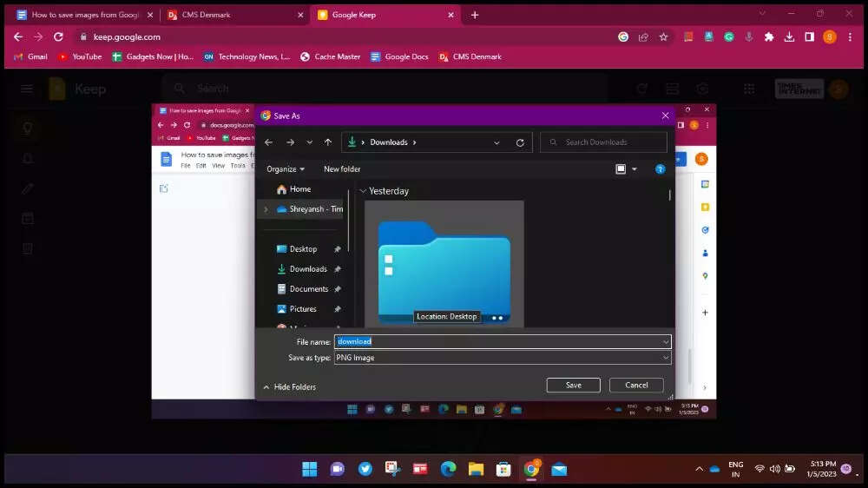Image resolution: width=868 pixels, height=488 pixels.
Task: Share this page using the address bar icon
Action: pos(643,37)
